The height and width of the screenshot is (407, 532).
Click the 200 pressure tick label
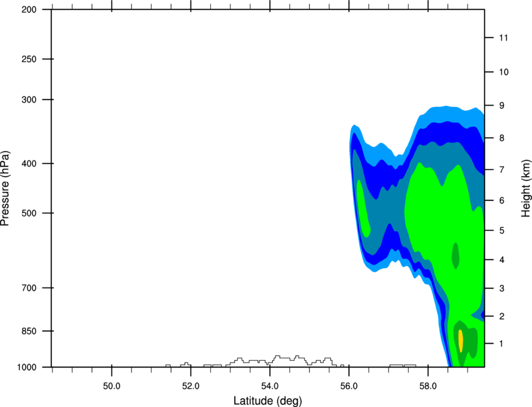coord(29,9)
